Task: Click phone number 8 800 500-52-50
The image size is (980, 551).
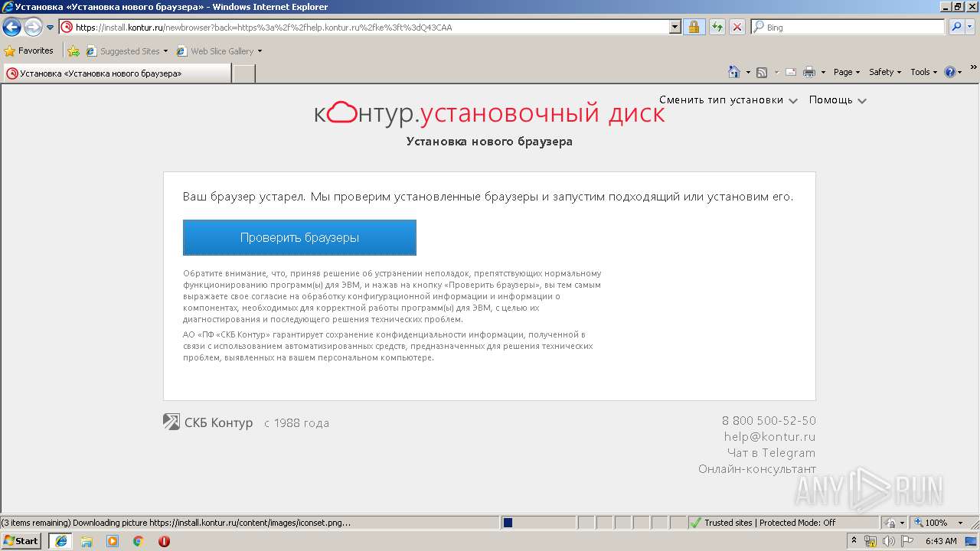Action: click(x=769, y=421)
